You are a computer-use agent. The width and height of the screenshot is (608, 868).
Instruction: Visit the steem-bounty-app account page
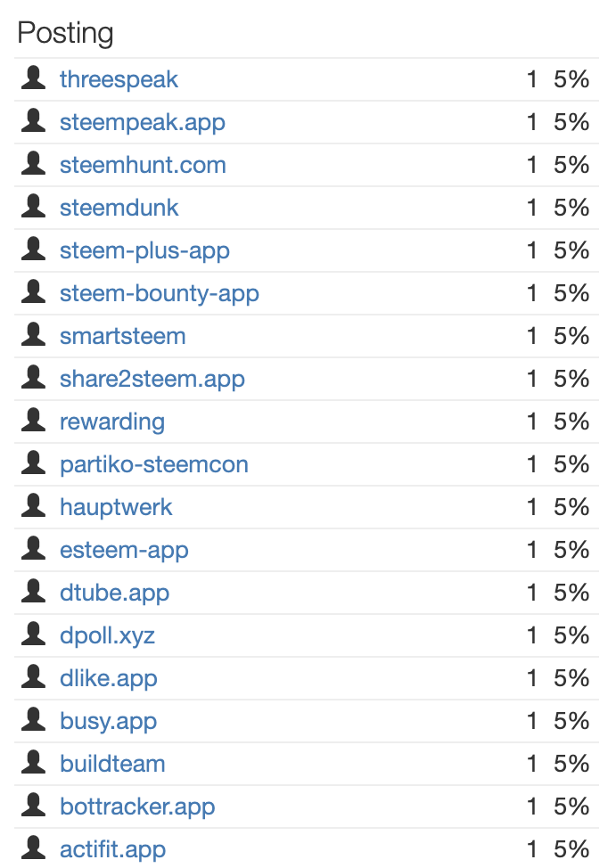pyautogui.click(x=159, y=293)
